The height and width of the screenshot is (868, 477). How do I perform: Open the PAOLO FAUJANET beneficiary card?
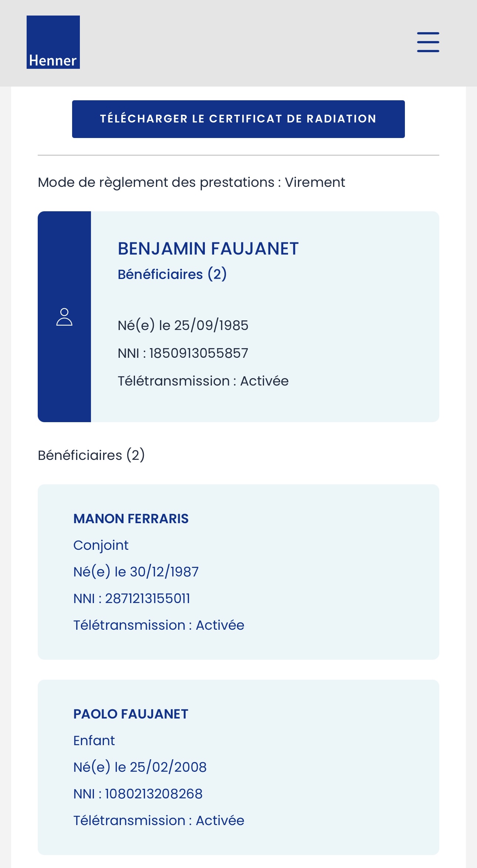click(x=238, y=767)
